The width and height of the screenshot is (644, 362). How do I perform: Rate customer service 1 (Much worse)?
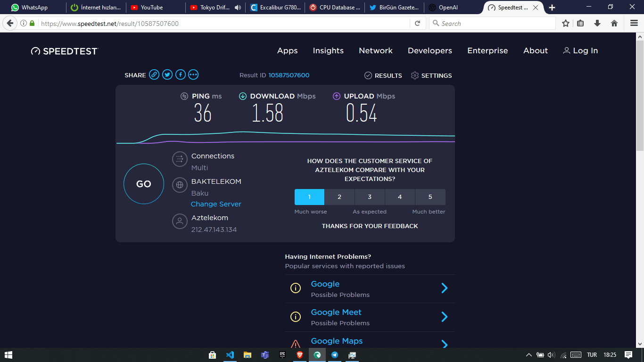(x=309, y=197)
